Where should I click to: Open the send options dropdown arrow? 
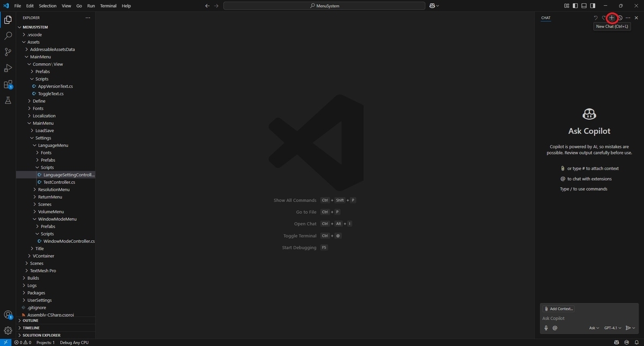pos(634,328)
